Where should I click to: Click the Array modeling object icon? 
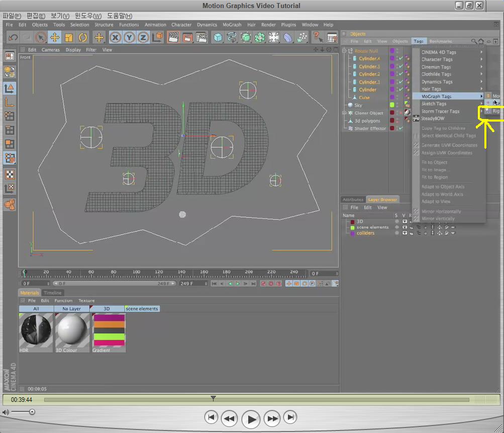tap(260, 38)
